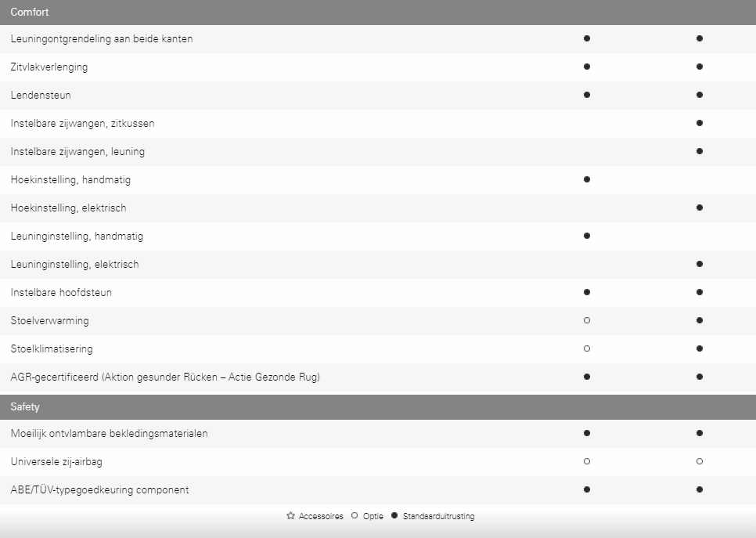This screenshot has height=538, width=756.
Task: Click the AGR-gecertificeerd row label
Action: tap(165, 377)
